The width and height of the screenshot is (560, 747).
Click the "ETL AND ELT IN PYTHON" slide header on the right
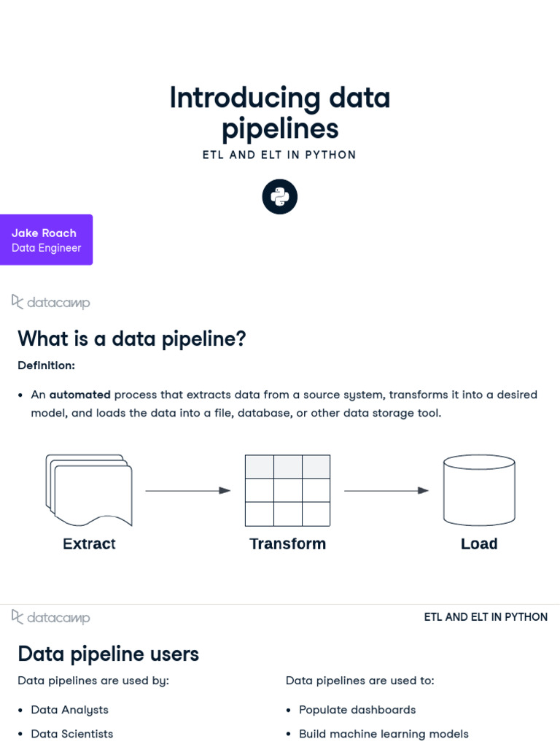pos(486,617)
